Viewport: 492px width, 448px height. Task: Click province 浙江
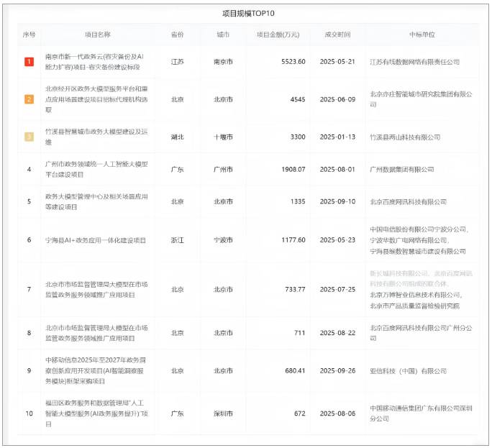pos(177,240)
